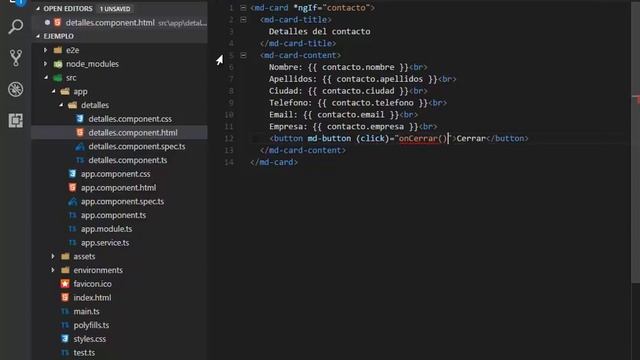Screen dimensions: 640x360
Task: Open main.ts file
Action: click(86, 311)
